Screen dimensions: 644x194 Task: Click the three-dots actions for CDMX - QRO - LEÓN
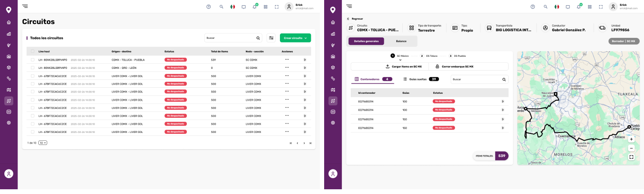[x=287, y=68]
